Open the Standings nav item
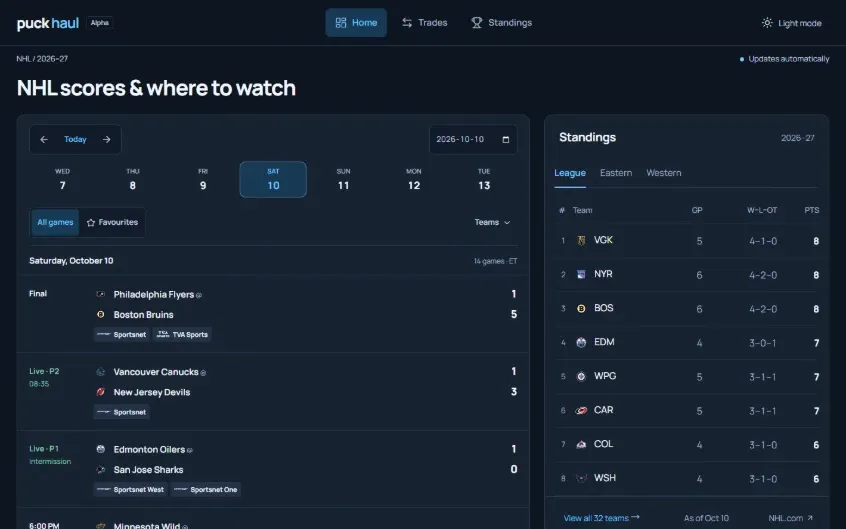Viewport: 846px width, 529px height. (x=502, y=23)
